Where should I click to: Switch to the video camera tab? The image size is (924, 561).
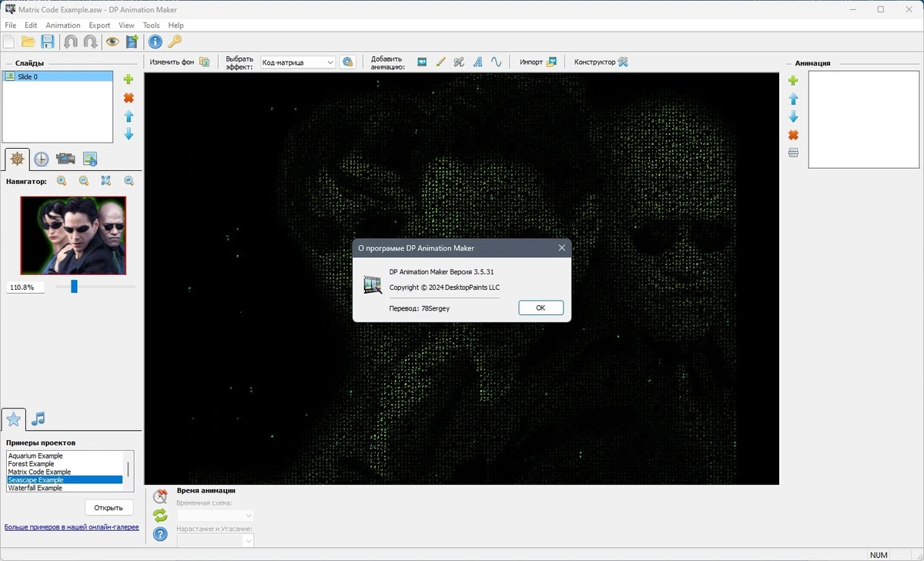point(65,160)
